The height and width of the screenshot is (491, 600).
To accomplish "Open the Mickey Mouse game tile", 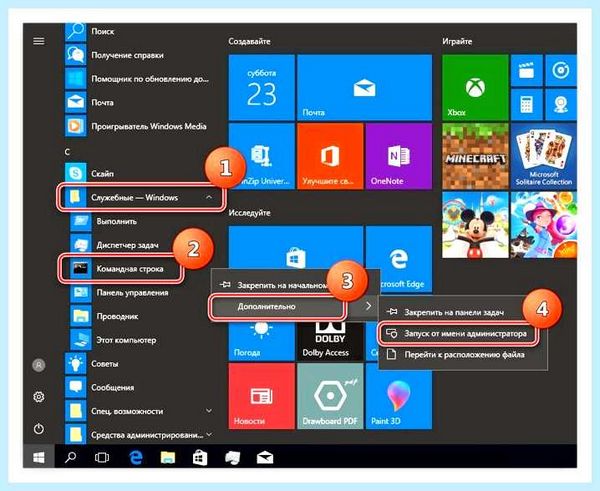I will tap(475, 225).
